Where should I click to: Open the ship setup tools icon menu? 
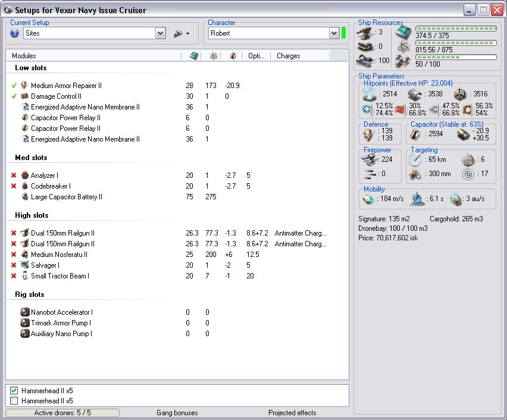pos(181,33)
